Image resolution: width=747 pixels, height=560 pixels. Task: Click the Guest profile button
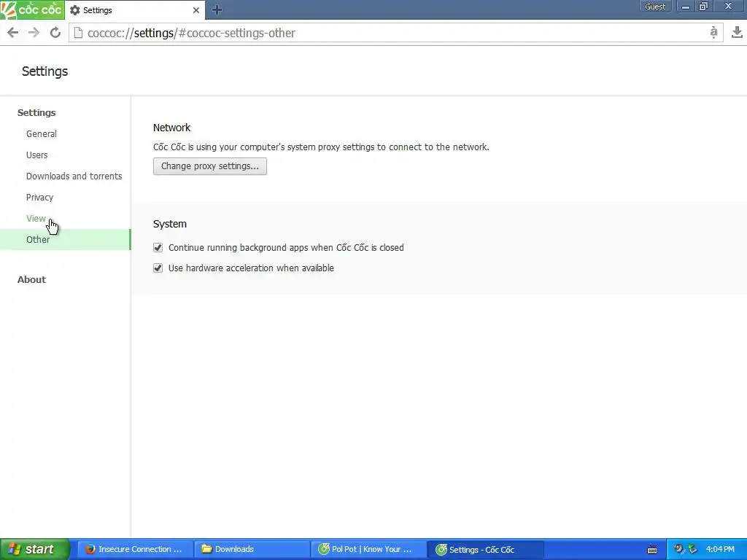pos(654,7)
